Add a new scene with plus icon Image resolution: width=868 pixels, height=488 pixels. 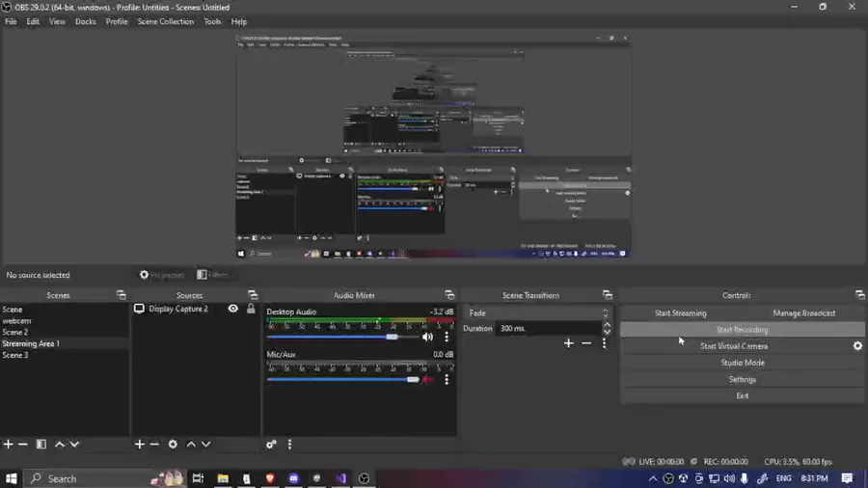coord(9,445)
